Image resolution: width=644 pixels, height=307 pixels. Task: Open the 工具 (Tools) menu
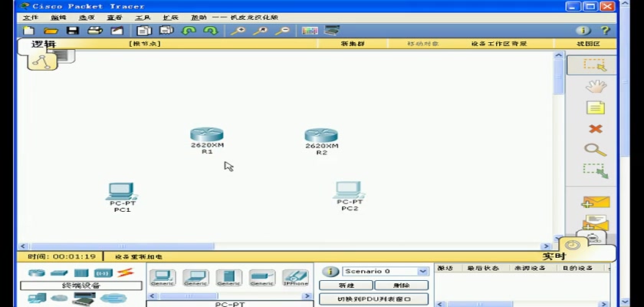143,17
